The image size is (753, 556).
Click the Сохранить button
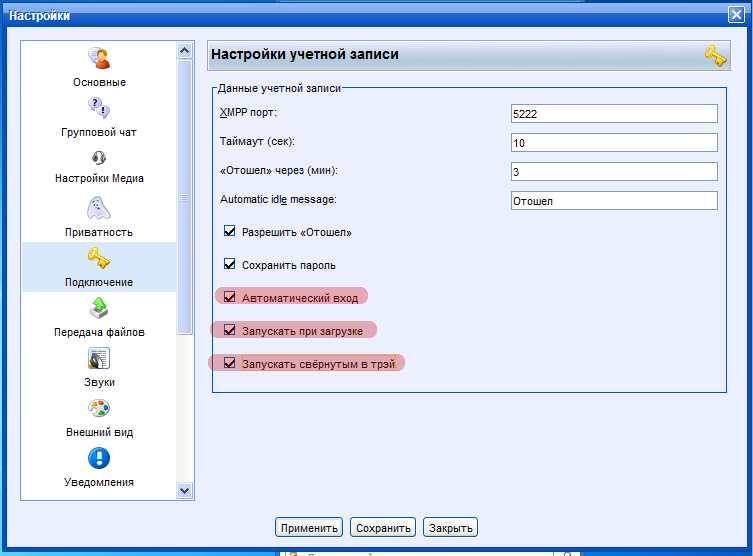click(x=383, y=528)
